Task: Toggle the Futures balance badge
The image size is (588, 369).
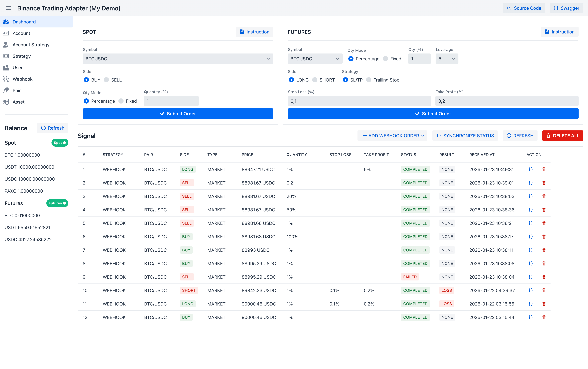Action: [x=57, y=203]
